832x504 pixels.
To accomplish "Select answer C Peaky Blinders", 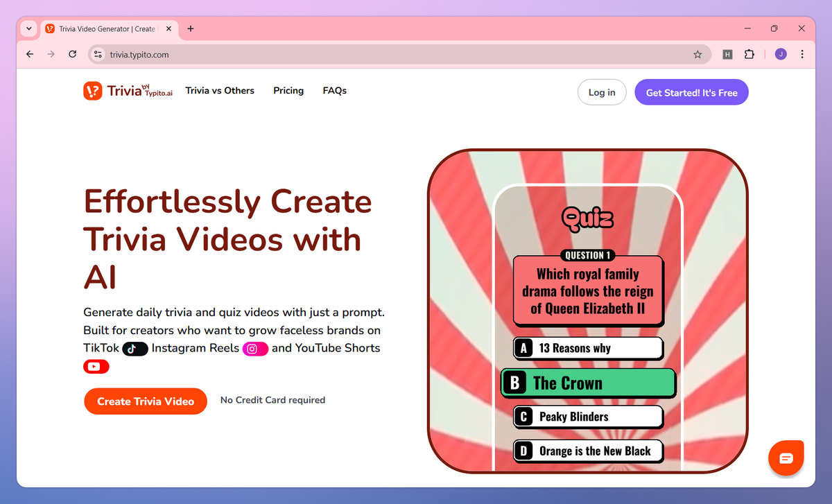I will (588, 417).
